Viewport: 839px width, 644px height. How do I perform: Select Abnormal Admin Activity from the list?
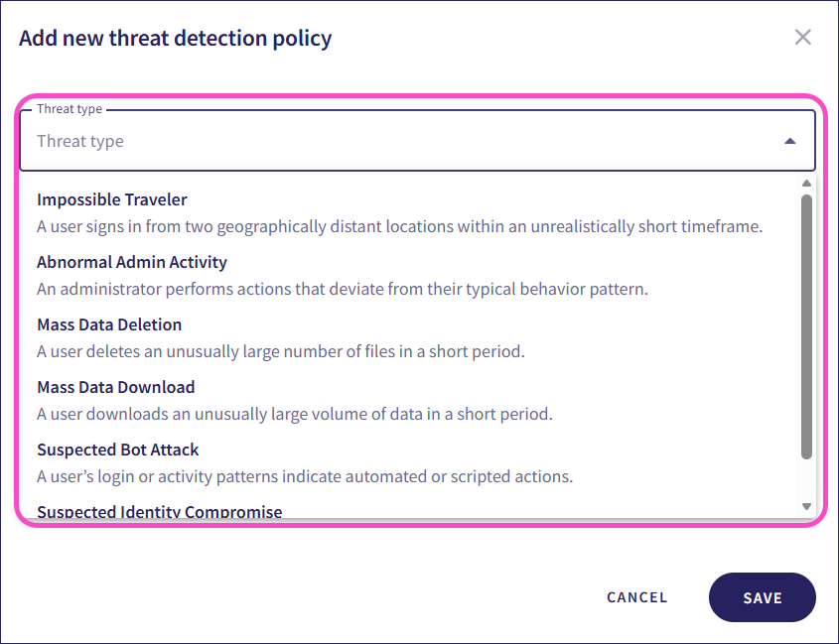(131, 262)
